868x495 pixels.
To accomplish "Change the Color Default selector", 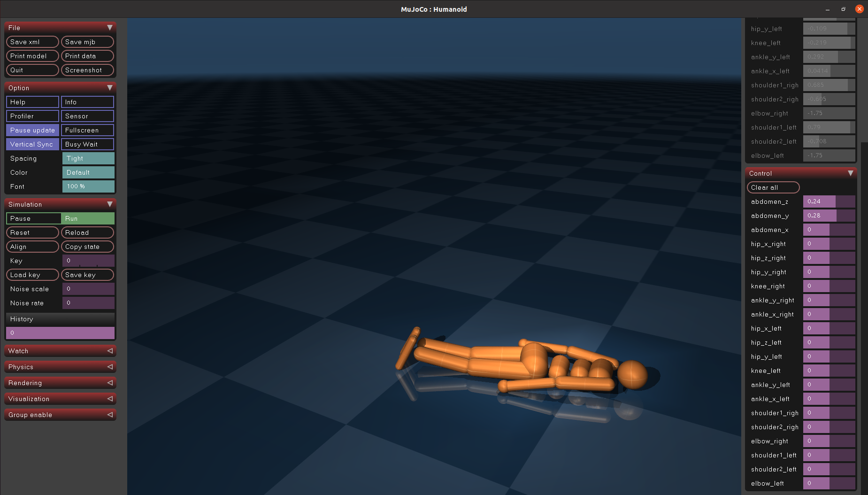I will pyautogui.click(x=88, y=172).
